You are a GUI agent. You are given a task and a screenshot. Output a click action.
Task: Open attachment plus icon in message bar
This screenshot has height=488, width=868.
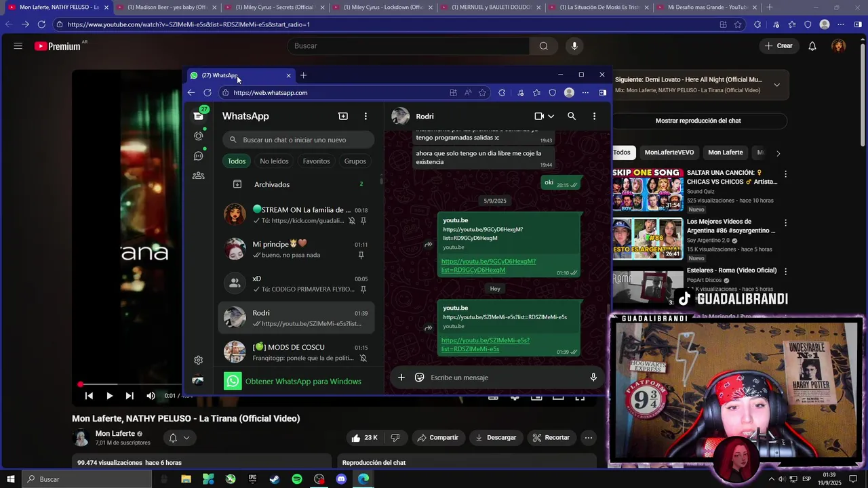click(x=401, y=378)
